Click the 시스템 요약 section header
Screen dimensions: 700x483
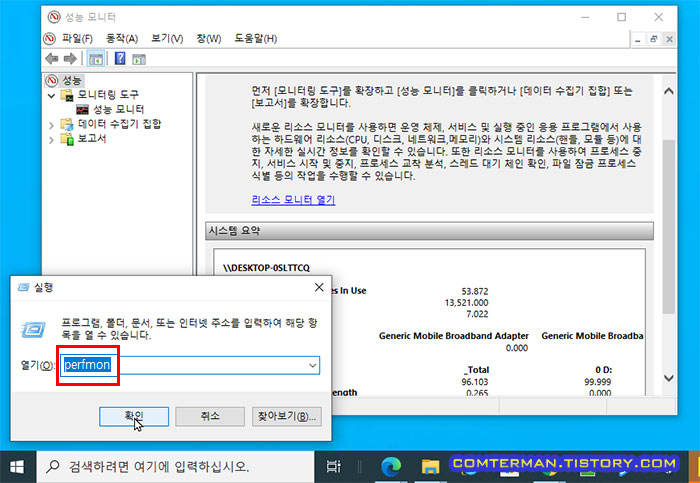coord(429,231)
